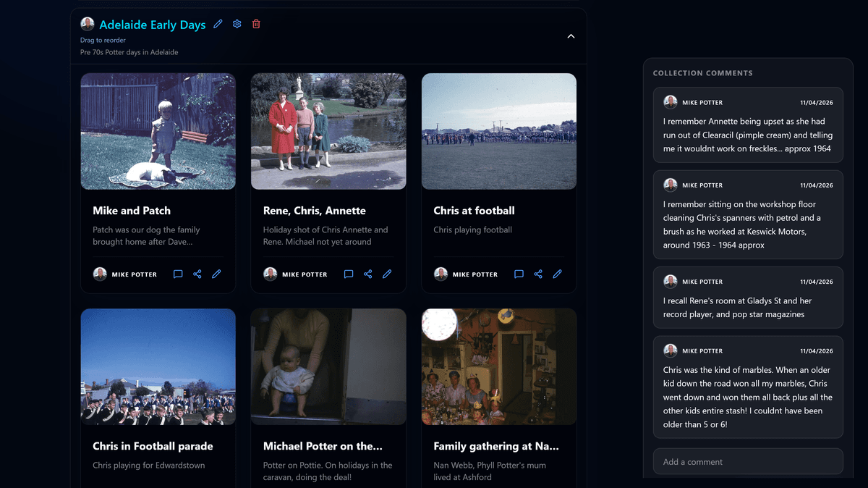Click the pencil icon beside Adelaide Early Days
868x488 pixels.
(x=218, y=25)
